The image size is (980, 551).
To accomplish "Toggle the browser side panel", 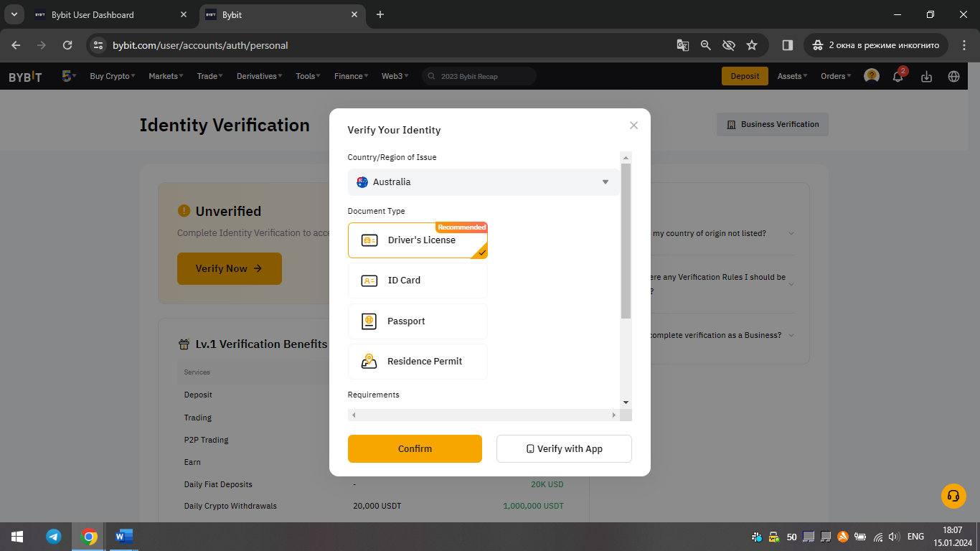I will point(787,45).
